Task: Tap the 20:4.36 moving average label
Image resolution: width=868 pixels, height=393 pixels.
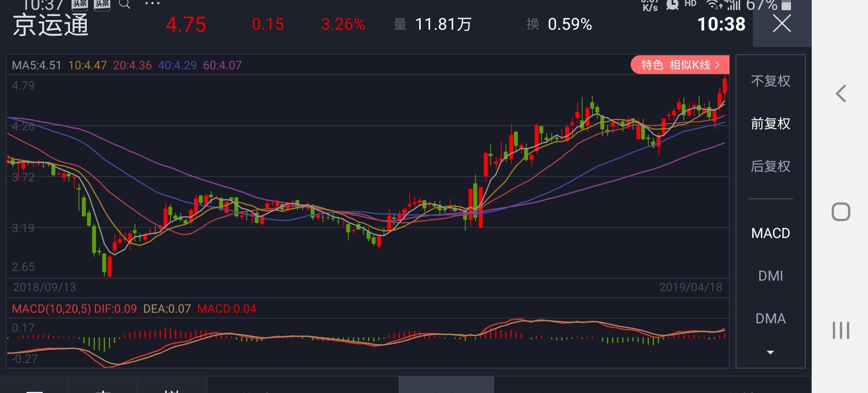Action: tap(132, 65)
